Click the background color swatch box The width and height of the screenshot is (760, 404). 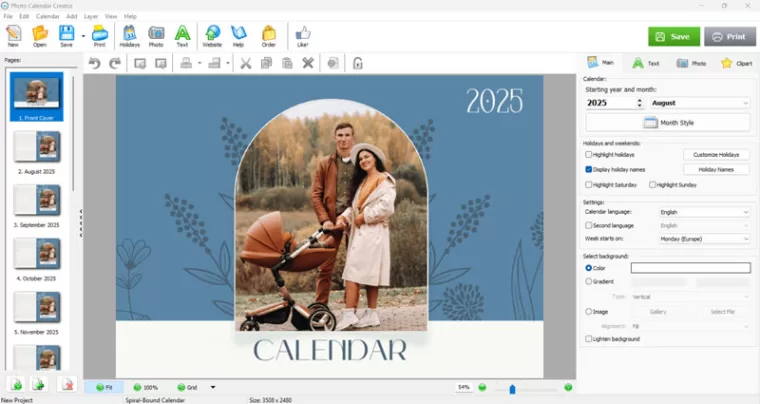[691, 268]
